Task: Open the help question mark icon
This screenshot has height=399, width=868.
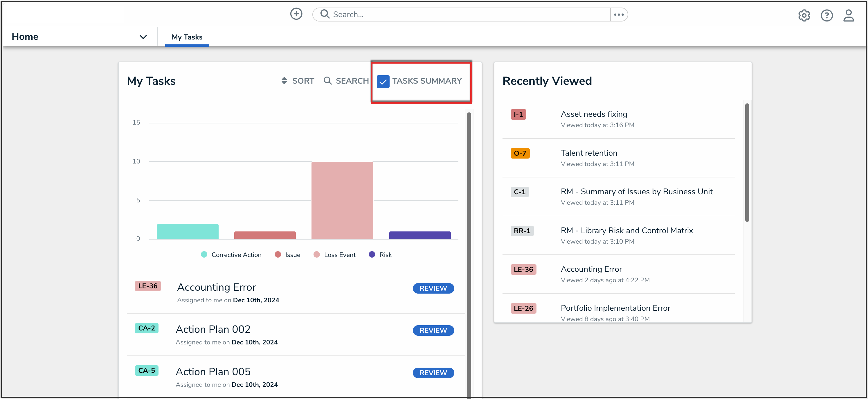Action: pos(826,15)
